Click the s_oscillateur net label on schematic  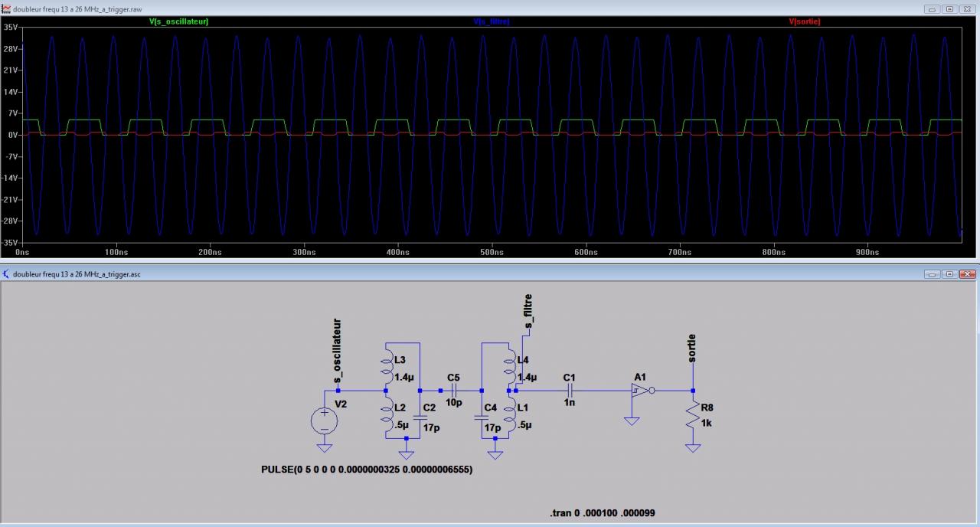point(337,349)
